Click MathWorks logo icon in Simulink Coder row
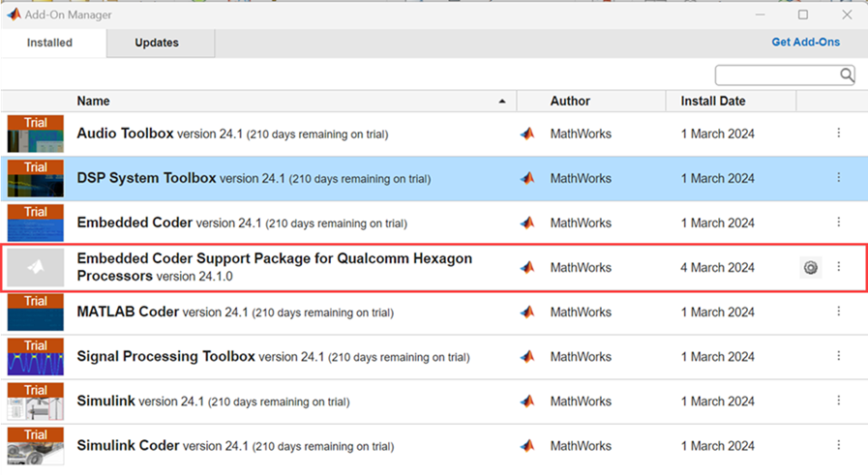 pyautogui.click(x=527, y=446)
